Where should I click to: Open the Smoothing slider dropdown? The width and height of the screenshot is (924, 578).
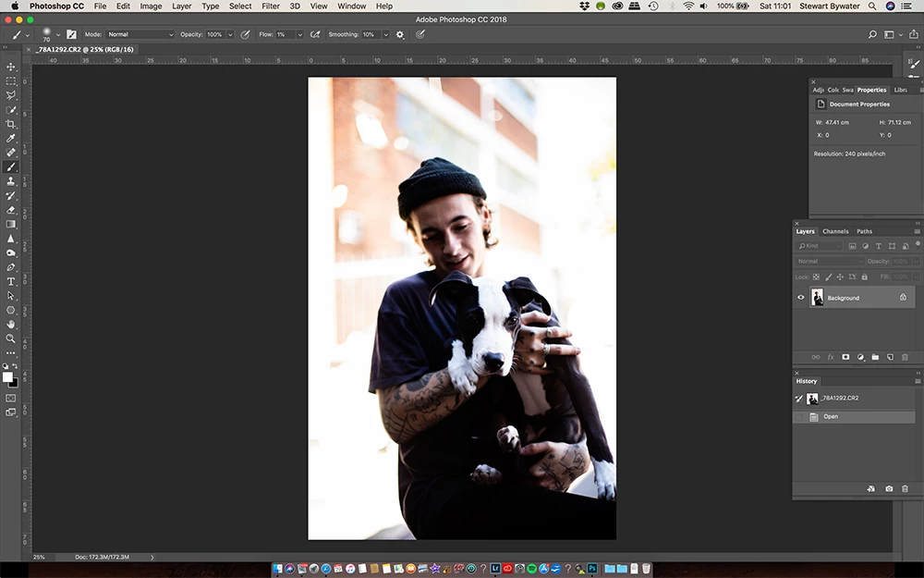(x=386, y=34)
